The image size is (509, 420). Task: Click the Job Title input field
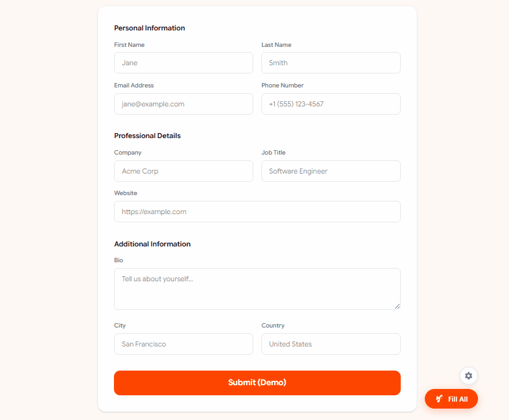point(330,171)
